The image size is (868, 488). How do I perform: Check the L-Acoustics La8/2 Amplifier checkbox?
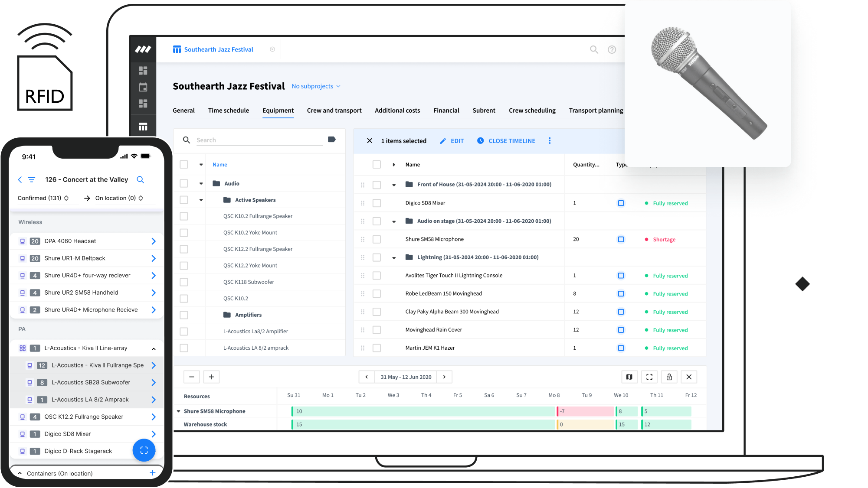pyautogui.click(x=184, y=332)
